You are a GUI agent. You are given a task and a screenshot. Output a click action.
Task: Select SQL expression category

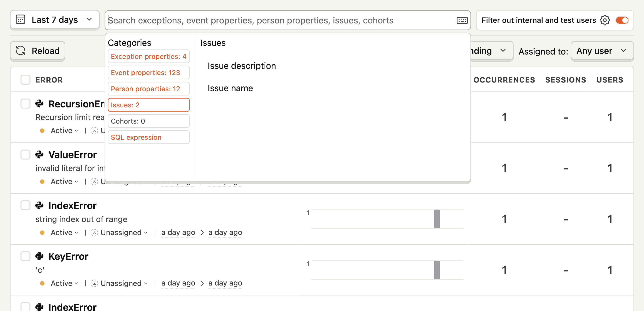click(148, 137)
